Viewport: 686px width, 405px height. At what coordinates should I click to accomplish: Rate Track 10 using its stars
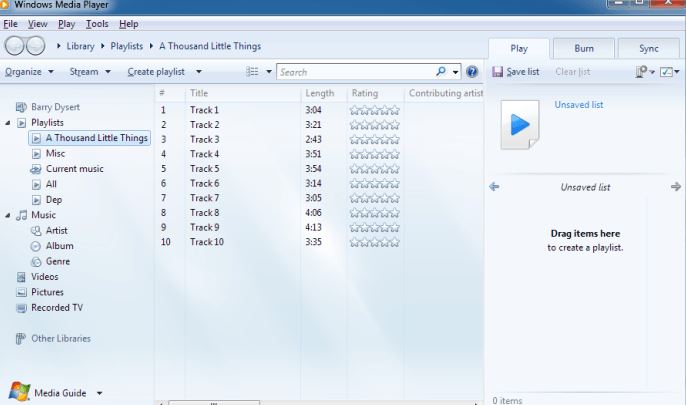point(374,242)
